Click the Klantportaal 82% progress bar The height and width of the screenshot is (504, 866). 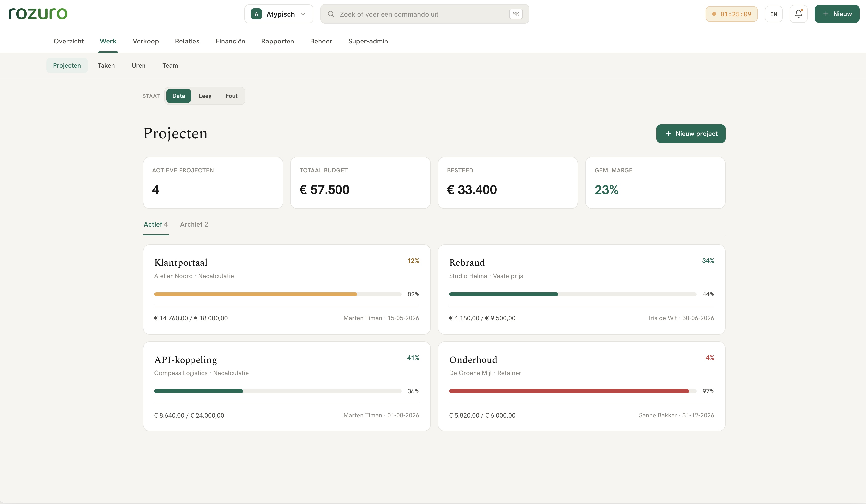[278, 294]
